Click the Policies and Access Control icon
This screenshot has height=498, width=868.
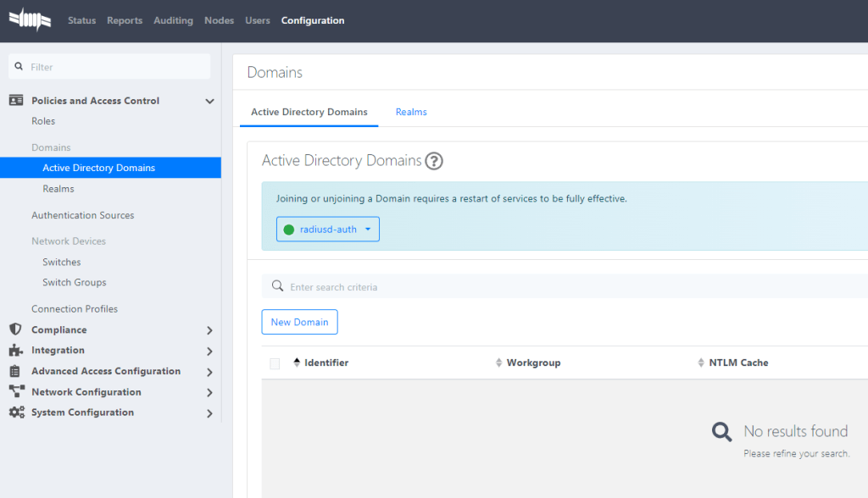point(16,101)
